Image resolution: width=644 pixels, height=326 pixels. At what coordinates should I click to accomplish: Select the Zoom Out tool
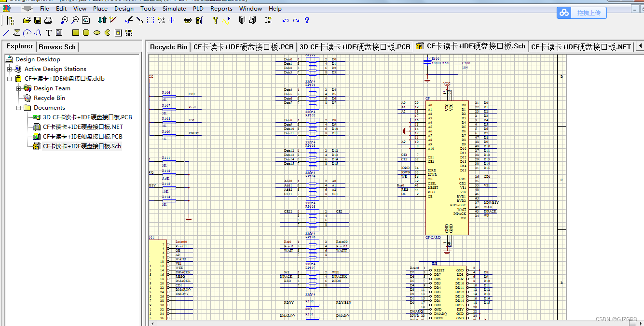75,20
